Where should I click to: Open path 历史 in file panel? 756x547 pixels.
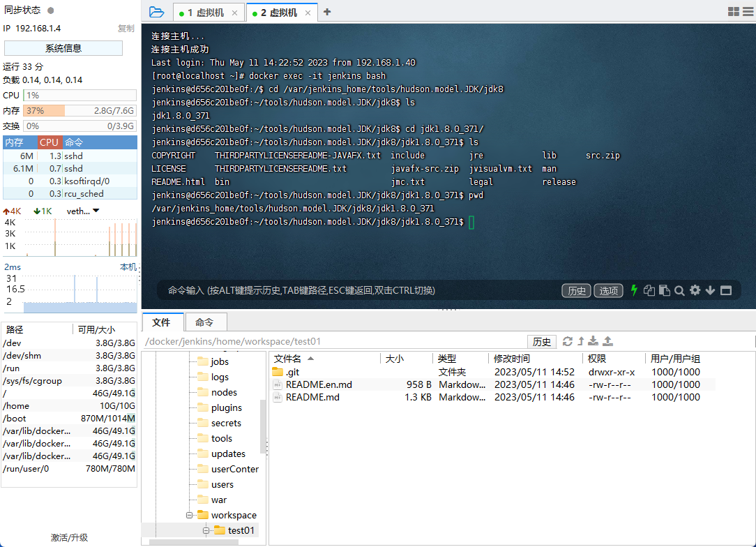[541, 341]
